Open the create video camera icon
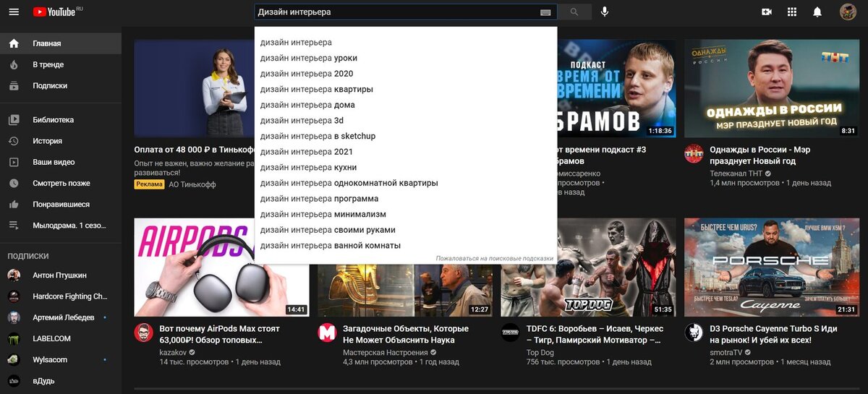The height and width of the screenshot is (394, 868). pyautogui.click(x=767, y=12)
